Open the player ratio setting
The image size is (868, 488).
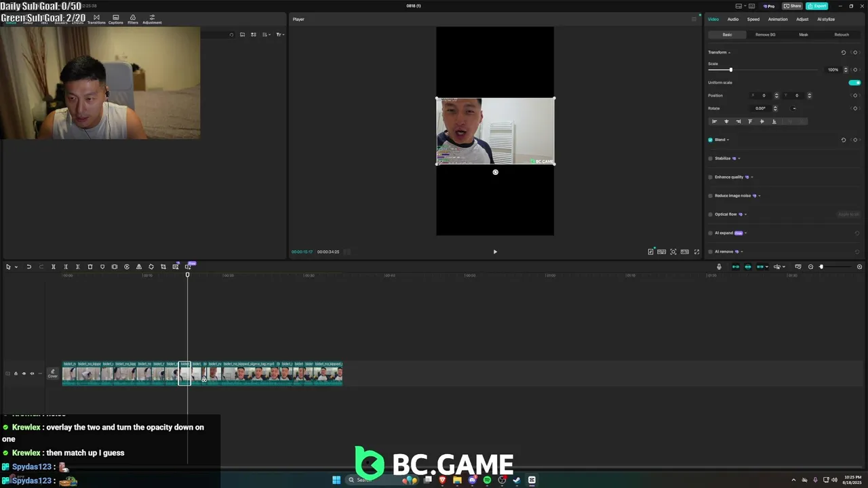pos(685,252)
